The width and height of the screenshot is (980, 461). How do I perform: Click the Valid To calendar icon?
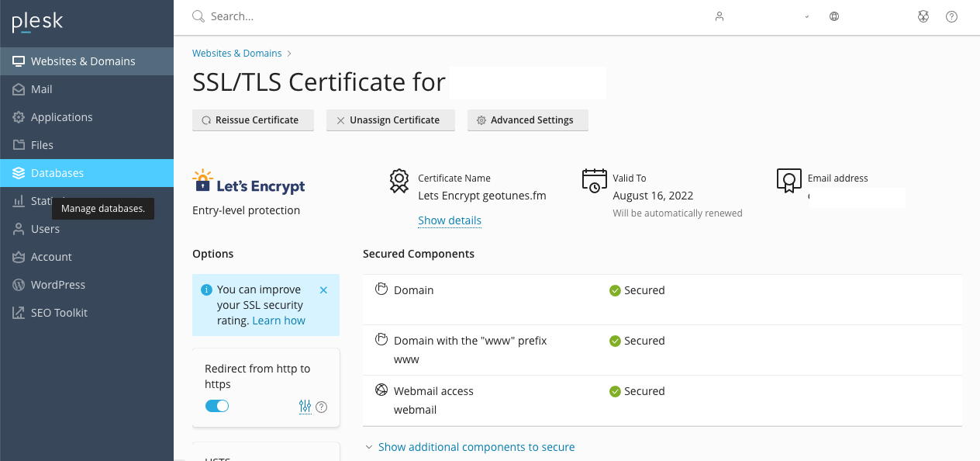point(594,181)
